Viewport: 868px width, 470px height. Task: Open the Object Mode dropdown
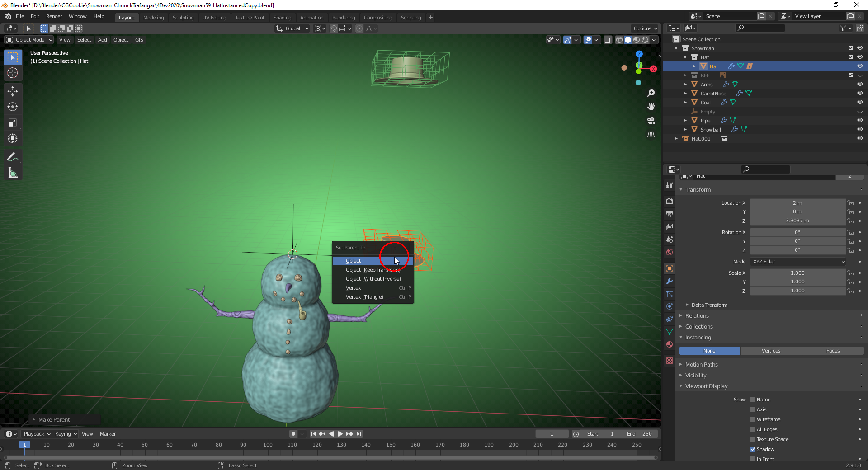point(29,40)
